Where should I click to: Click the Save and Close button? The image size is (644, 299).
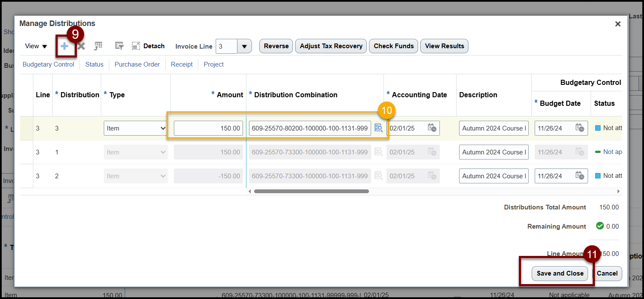(560, 273)
